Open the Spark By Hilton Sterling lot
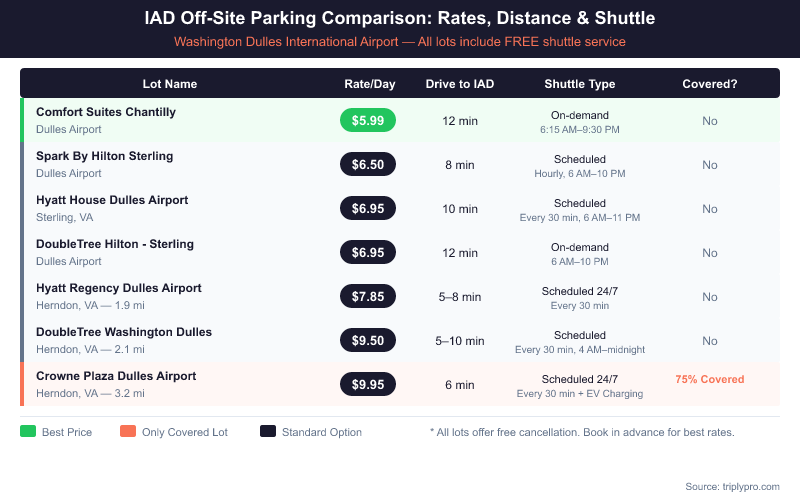 [104, 156]
